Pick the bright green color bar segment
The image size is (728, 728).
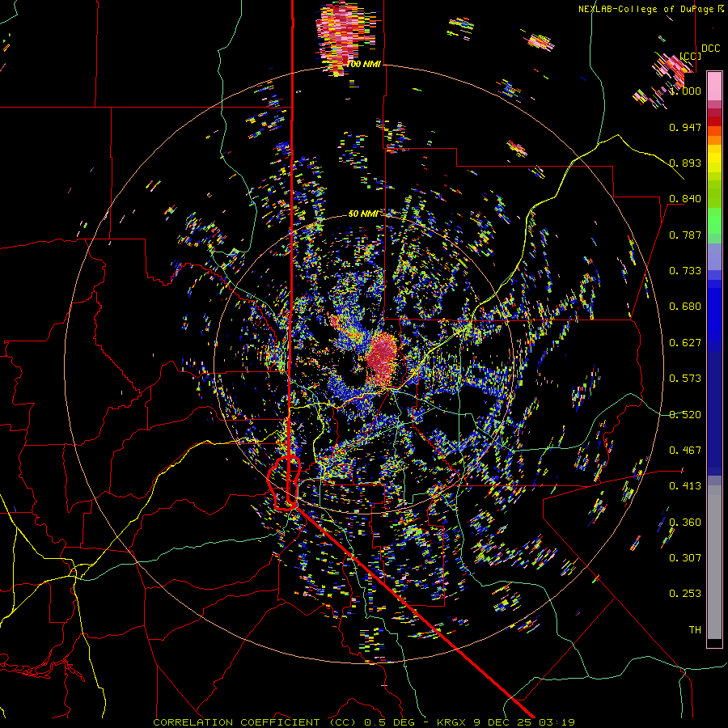click(714, 221)
